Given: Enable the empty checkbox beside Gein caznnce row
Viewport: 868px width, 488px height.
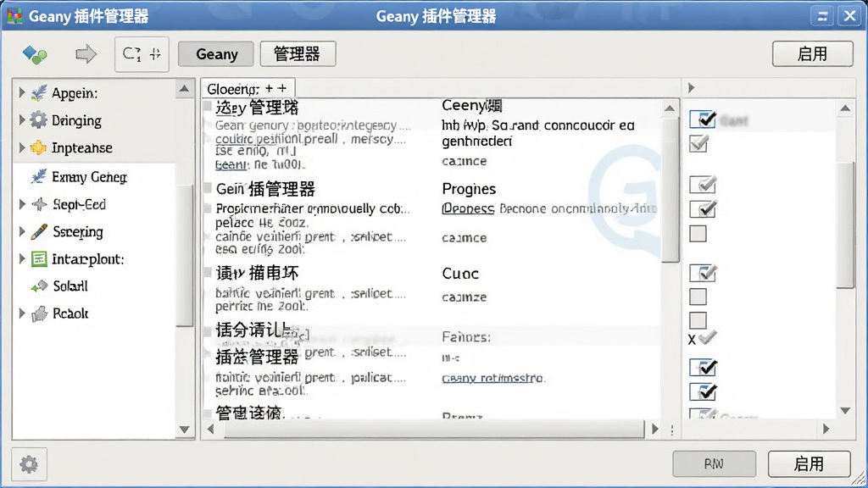Looking at the screenshot, I should [x=698, y=234].
